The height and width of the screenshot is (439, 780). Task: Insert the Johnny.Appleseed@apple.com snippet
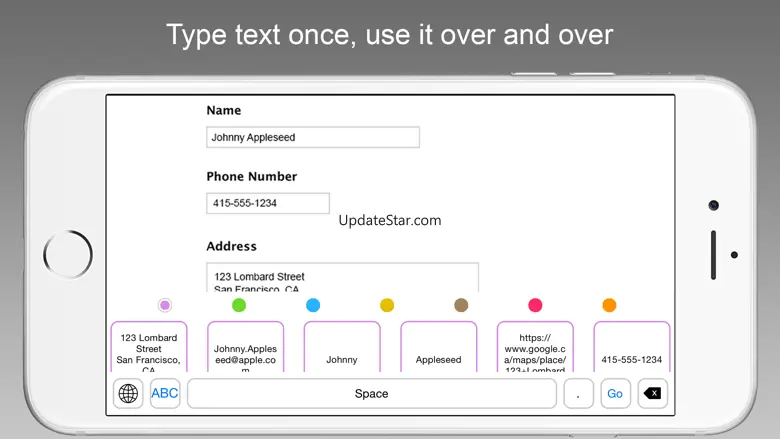[245, 347]
